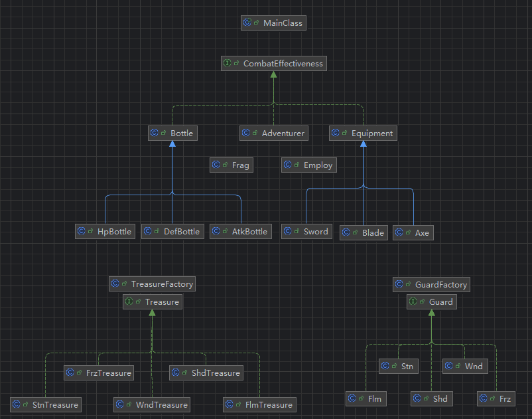532x419 pixels.
Task: Click the Guard interface icon
Action: click(413, 302)
